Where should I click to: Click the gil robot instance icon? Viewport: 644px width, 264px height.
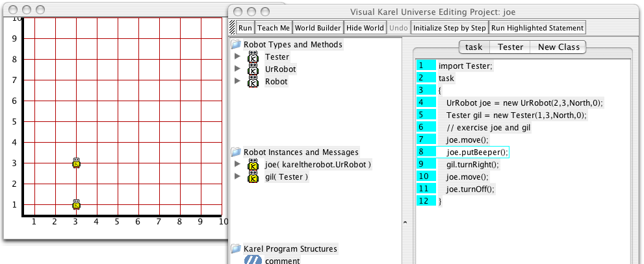[x=253, y=177]
